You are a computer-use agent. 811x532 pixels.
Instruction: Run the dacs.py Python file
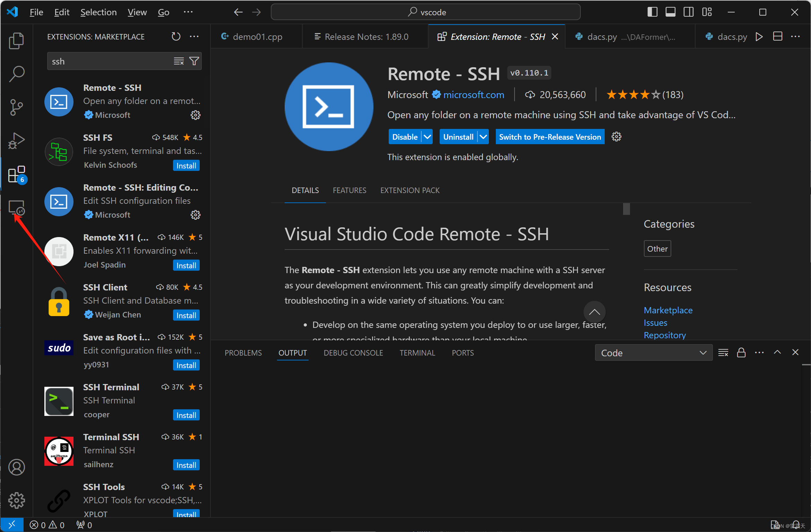pyautogui.click(x=759, y=36)
